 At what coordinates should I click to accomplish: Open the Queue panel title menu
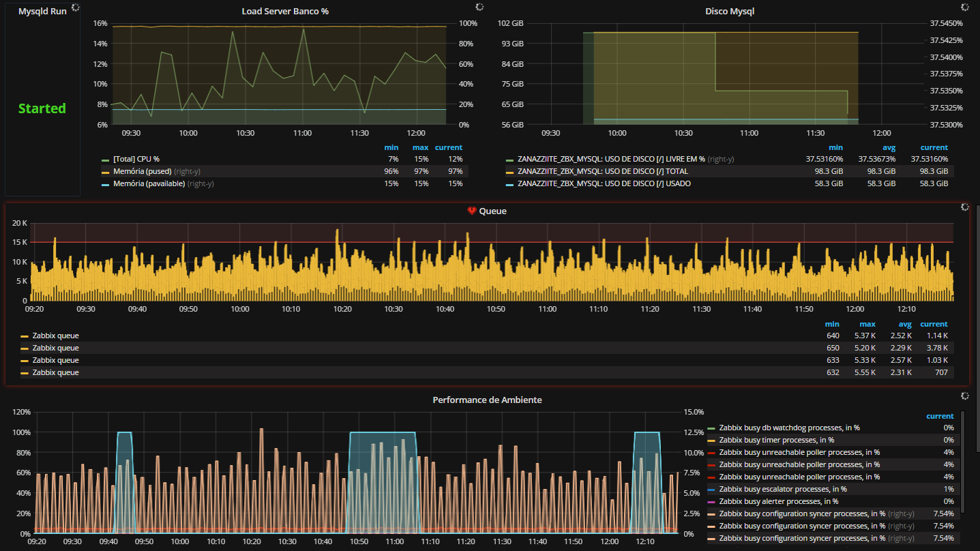pyautogui.click(x=492, y=211)
